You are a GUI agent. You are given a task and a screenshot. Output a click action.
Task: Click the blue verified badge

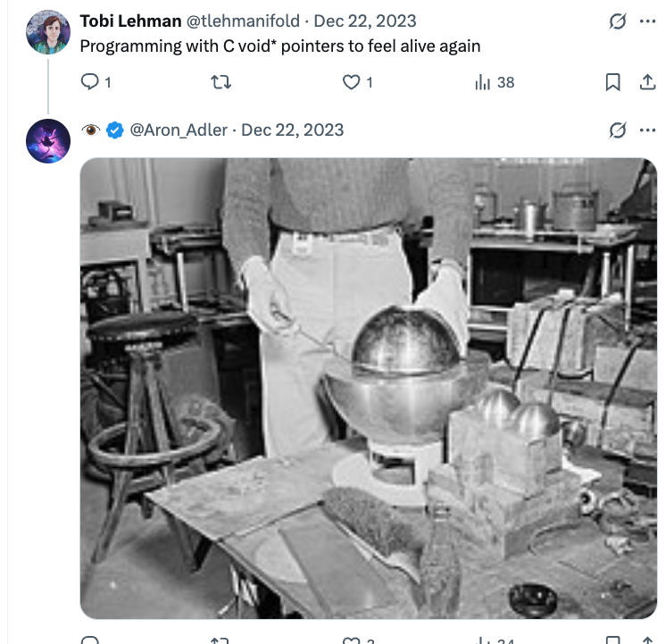[x=115, y=130]
